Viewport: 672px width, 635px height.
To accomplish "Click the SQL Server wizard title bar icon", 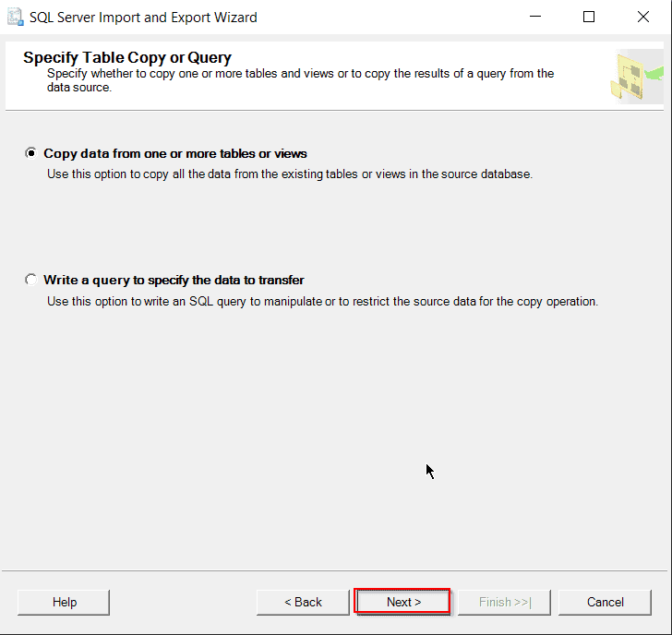I will [15, 18].
